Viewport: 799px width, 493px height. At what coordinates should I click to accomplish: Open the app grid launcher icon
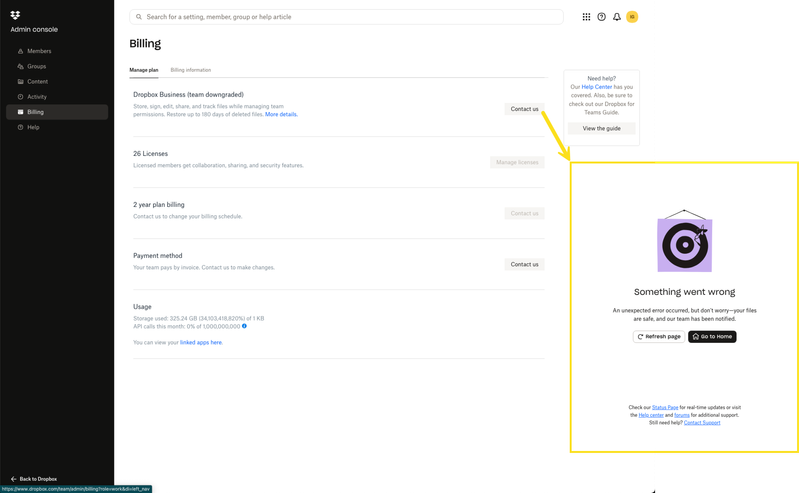[x=586, y=17]
